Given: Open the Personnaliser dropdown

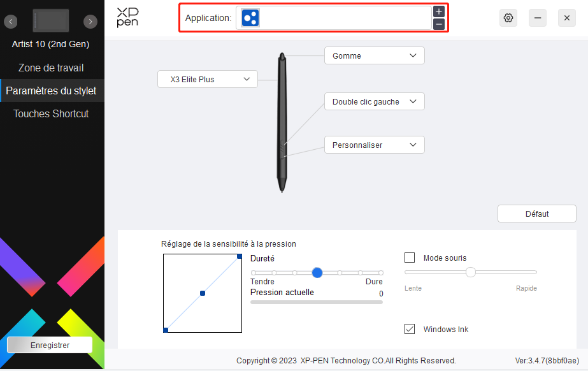Looking at the screenshot, I should pos(374,145).
